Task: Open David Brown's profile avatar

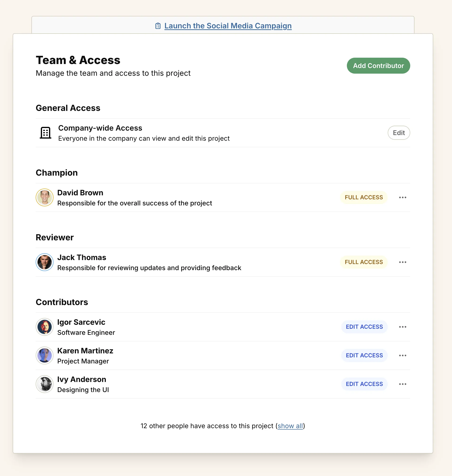Action: click(x=44, y=197)
